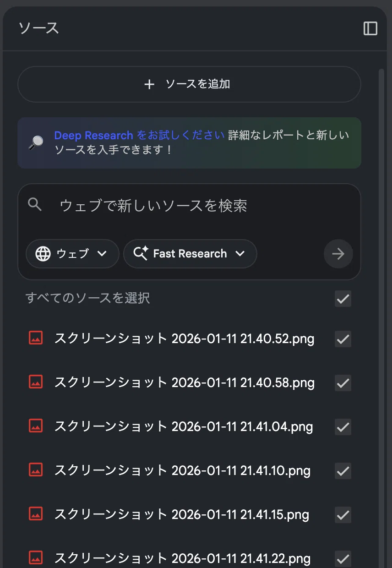Click the plus icon on the ソースを追加 button
392x568 pixels.
click(x=149, y=84)
